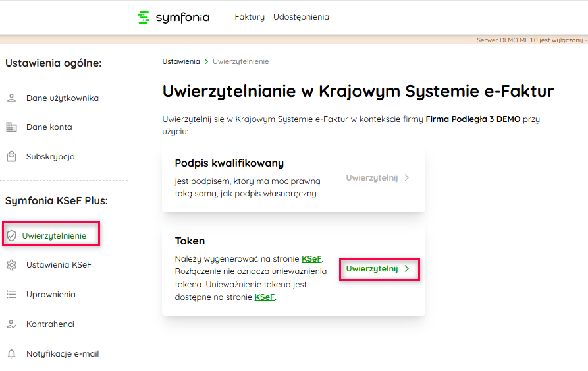
Task: Click the list icon beside Uprawnienia
Action: pos(11,295)
